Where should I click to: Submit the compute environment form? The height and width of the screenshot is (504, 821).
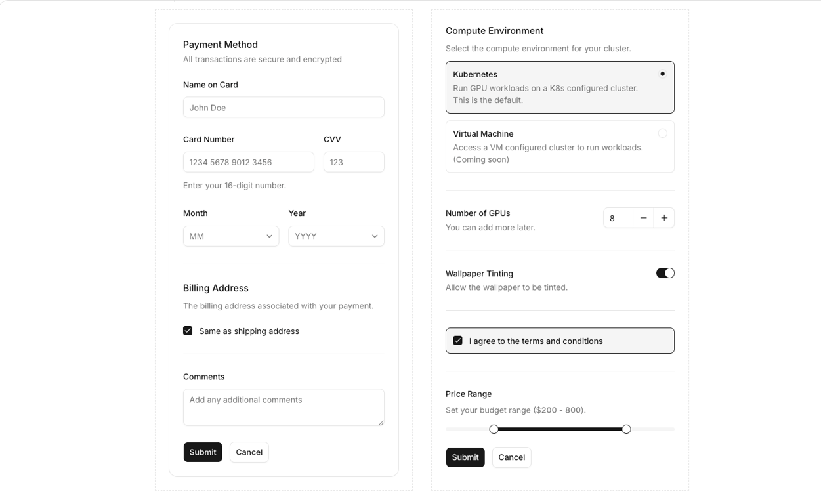pos(465,457)
